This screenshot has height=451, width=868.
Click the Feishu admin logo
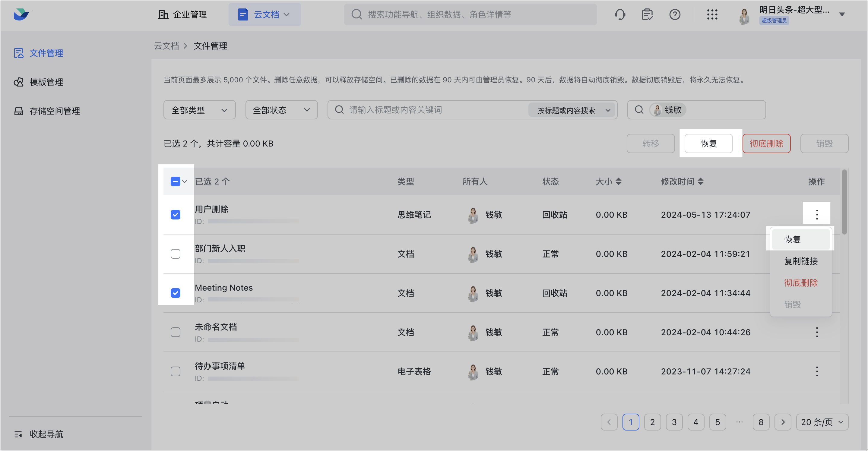pos(21,14)
